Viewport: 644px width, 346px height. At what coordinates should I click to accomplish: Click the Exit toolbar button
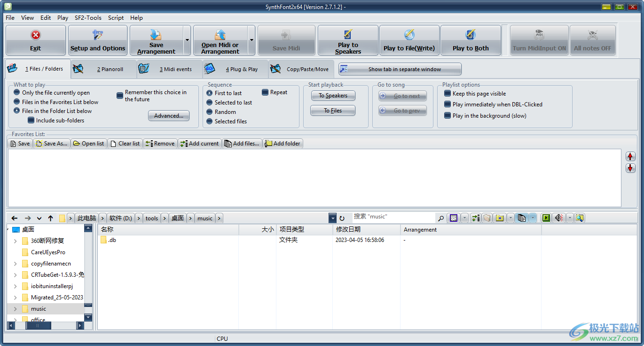pos(36,40)
